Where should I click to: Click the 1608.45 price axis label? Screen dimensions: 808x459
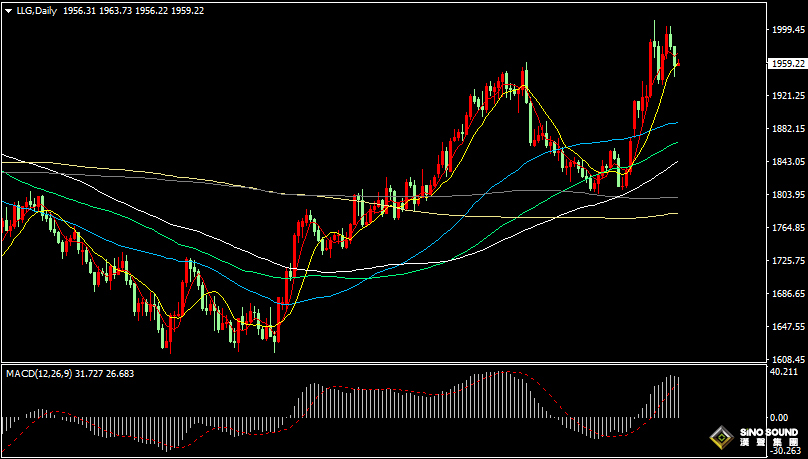click(x=788, y=359)
